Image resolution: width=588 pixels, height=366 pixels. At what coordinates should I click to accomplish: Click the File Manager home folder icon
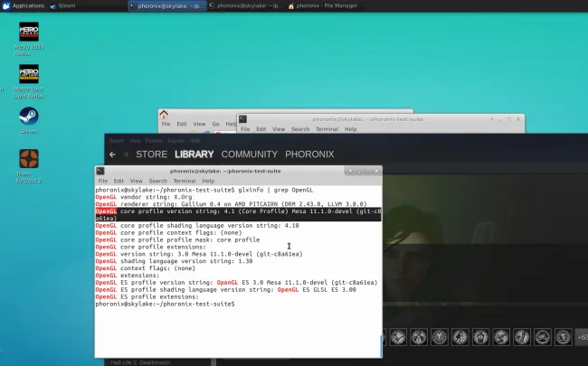point(164,114)
